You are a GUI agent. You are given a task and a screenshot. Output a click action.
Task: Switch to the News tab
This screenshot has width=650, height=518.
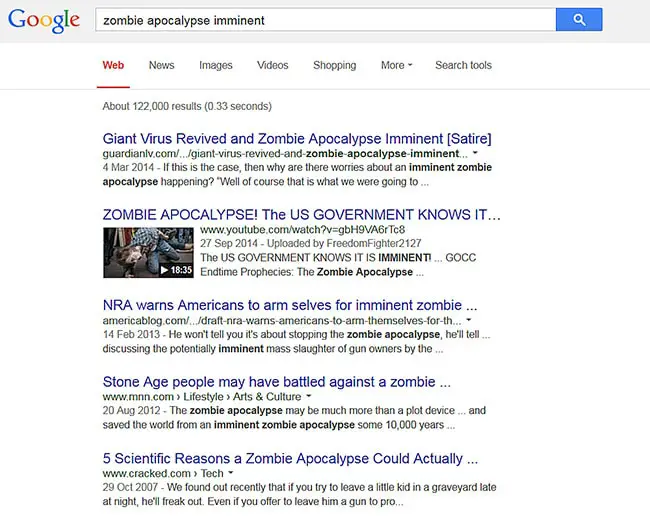(162, 65)
